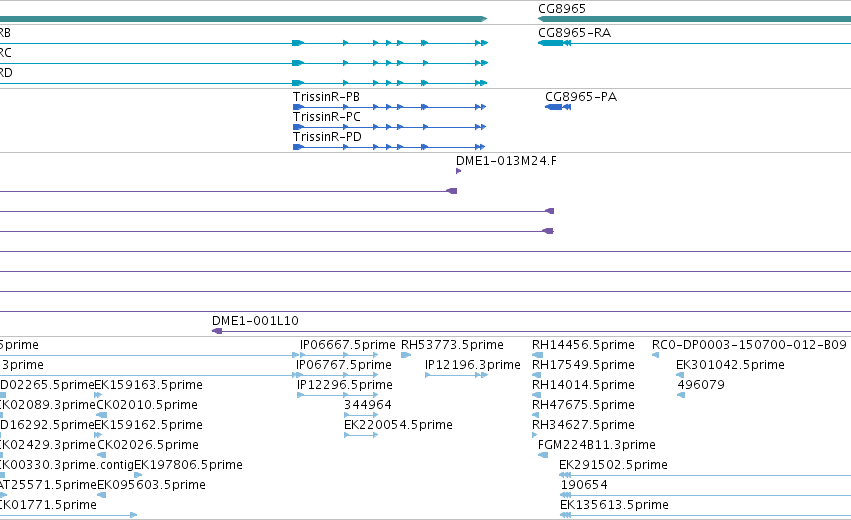Click the EK159162.5prime EST label
The height and width of the screenshot is (520, 851).
point(149,425)
